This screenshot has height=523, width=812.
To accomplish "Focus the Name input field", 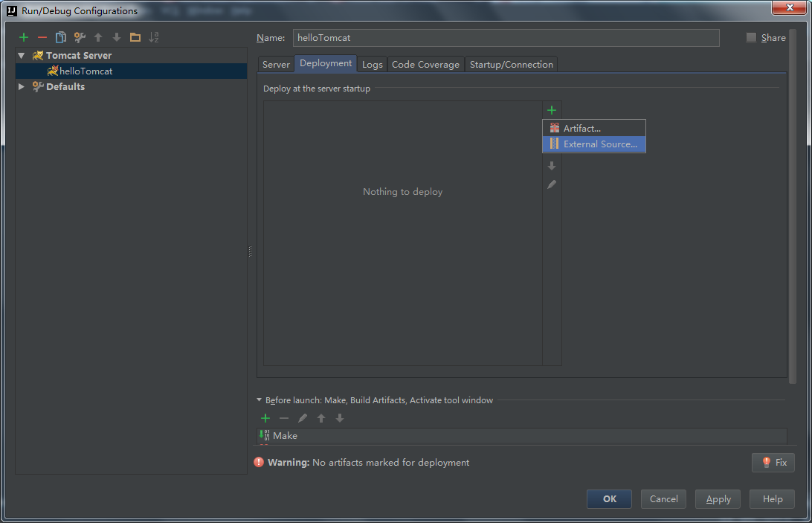I will click(506, 38).
